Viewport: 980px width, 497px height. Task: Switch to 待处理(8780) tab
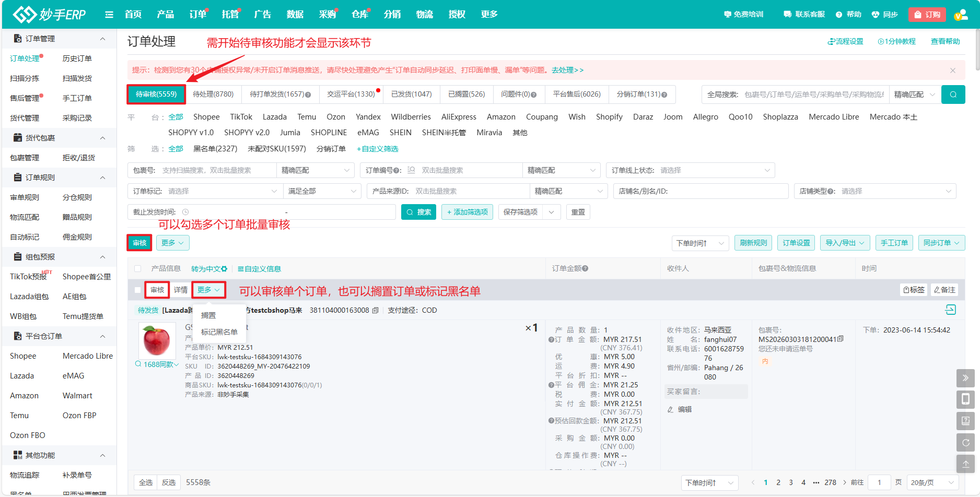tap(213, 94)
